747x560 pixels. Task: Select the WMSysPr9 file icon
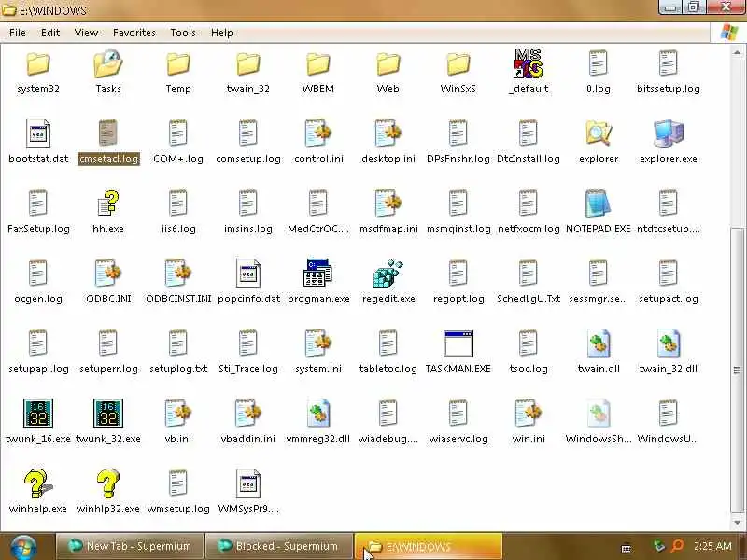pos(248,483)
